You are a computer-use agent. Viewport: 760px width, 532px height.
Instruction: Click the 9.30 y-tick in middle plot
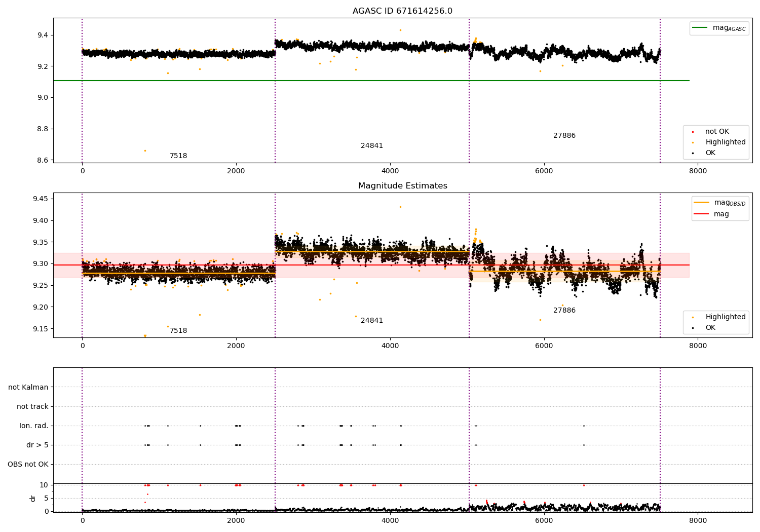coord(41,264)
